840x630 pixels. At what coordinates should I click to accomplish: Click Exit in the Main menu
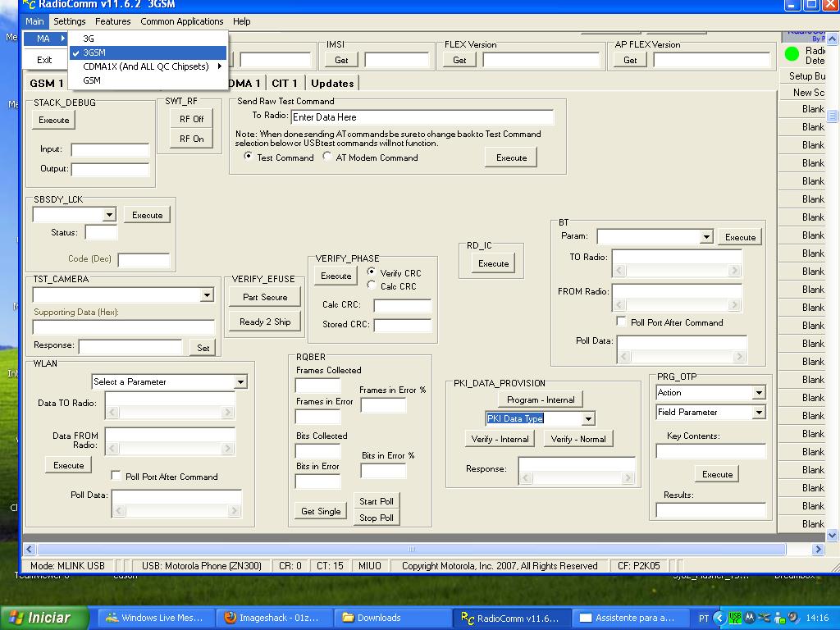pos(44,60)
